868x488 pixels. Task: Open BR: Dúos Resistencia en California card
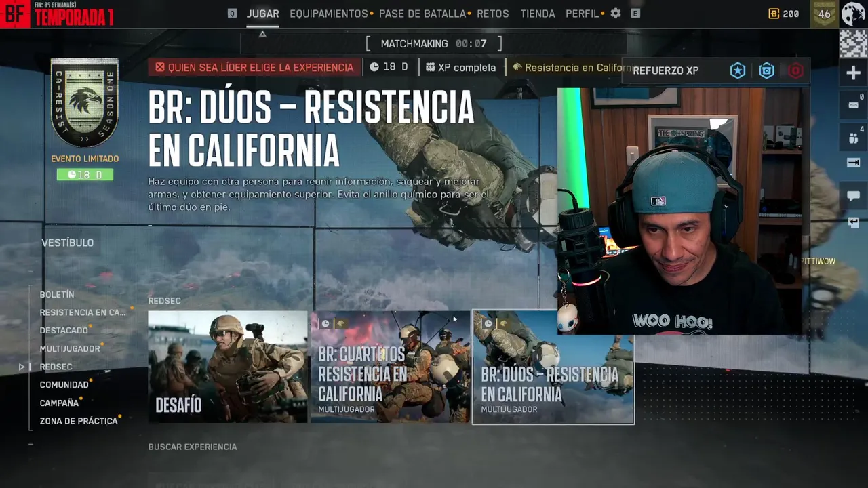tap(553, 367)
